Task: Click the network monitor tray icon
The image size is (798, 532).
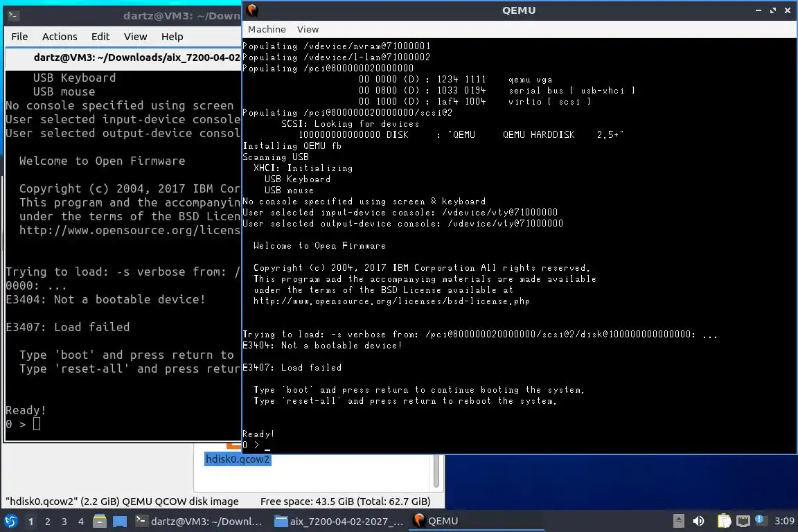Action: point(743,521)
